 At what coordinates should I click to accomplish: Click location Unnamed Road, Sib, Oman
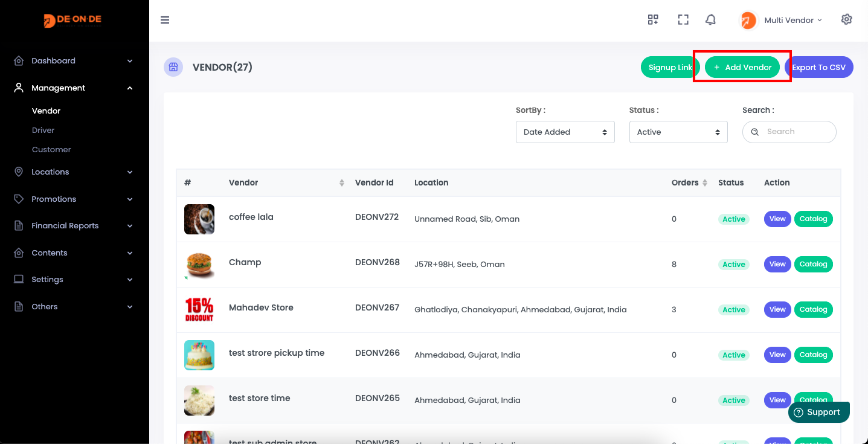click(467, 219)
